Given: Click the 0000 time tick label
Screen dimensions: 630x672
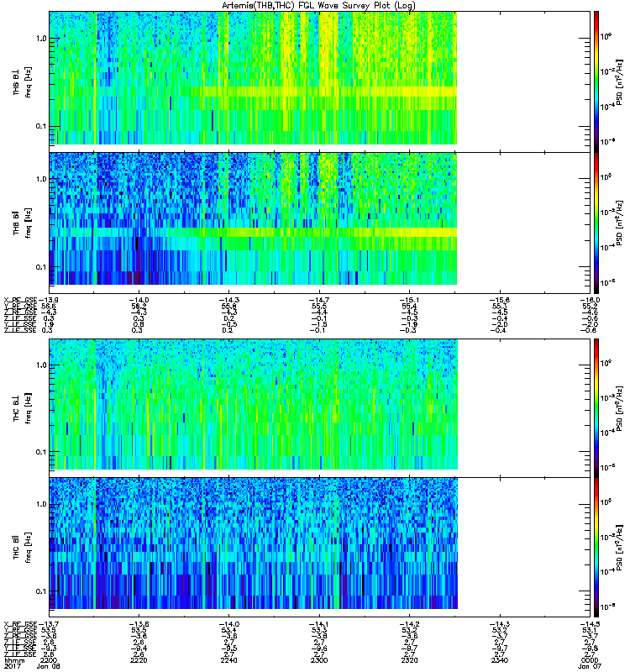Looking at the screenshot, I should (590, 660).
